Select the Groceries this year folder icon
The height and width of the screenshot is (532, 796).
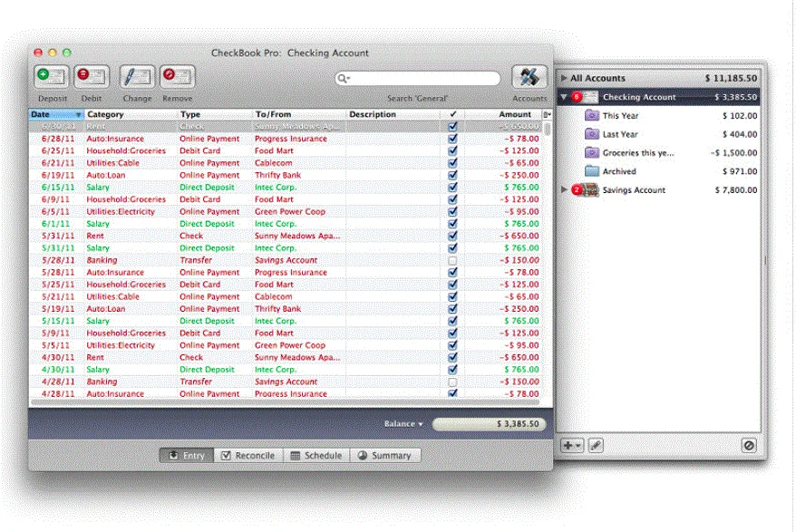pyautogui.click(x=592, y=152)
